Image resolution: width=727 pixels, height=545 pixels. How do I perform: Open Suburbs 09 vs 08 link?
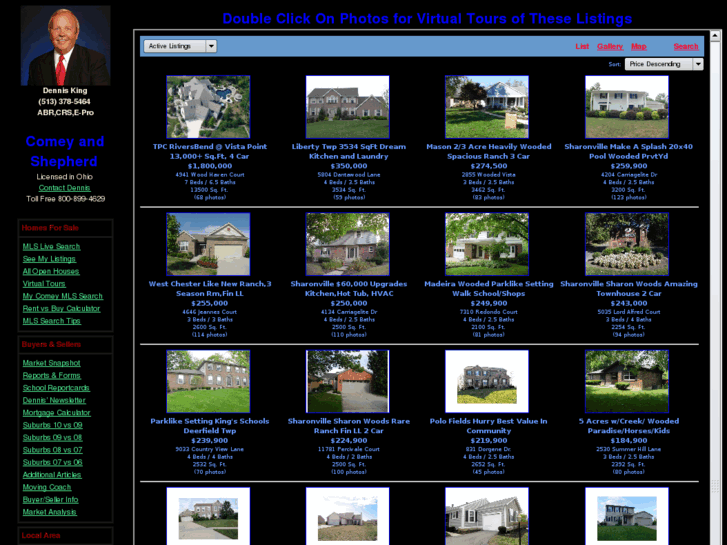pyautogui.click(x=52, y=437)
